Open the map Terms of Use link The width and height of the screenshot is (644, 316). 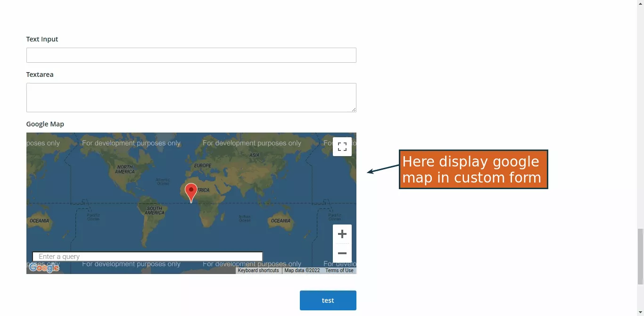pyautogui.click(x=339, y=271)
